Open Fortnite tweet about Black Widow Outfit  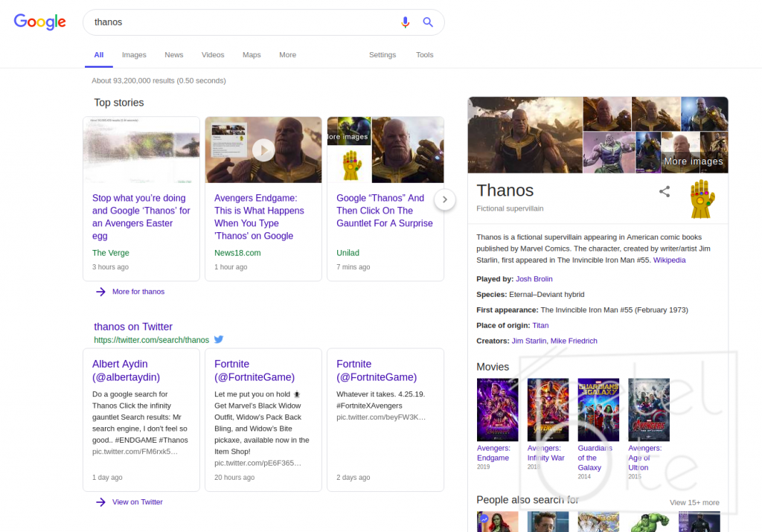pos(254,371)
